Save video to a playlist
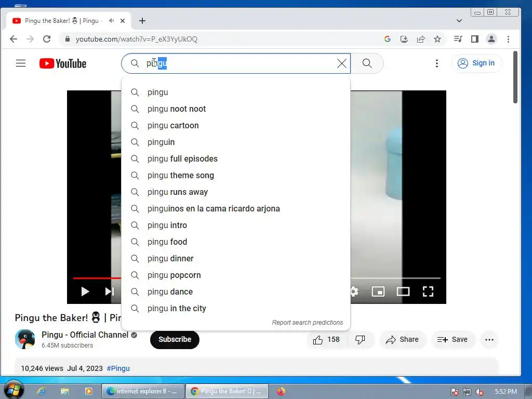This screenshot has height=399, width=532. click(453, 340)
